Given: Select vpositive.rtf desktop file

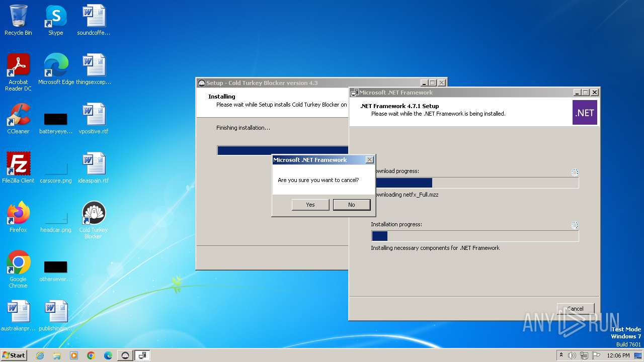Looking at the screenshot, I should tap(94, 119).
